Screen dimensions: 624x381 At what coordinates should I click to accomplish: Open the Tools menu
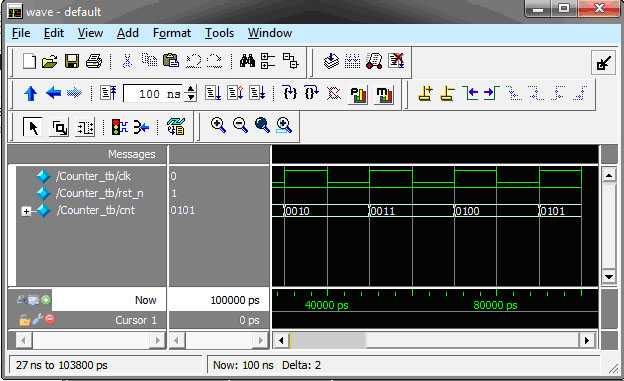tap(219, 33)
